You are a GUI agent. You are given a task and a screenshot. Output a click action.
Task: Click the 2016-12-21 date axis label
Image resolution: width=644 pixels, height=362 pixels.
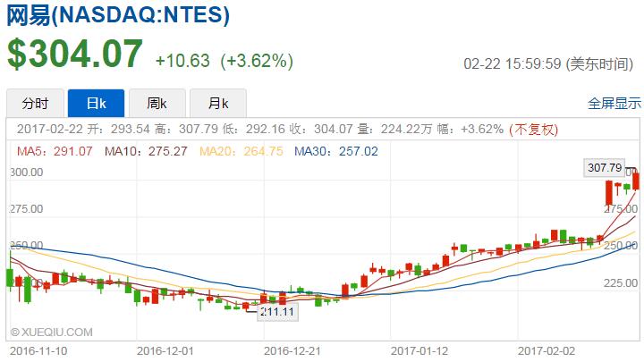[x=292, y=351]
